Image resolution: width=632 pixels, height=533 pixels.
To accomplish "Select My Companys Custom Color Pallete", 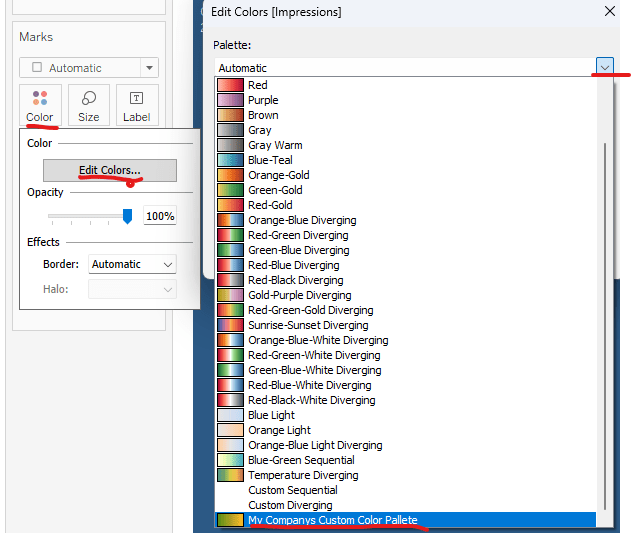I will [x=332, y=520].
